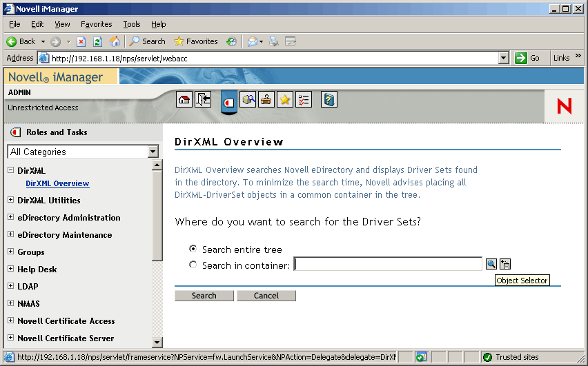The width and height of the screenshot is (588, 366).
Task: Open the View menu
Action: (x=62, y=24)
